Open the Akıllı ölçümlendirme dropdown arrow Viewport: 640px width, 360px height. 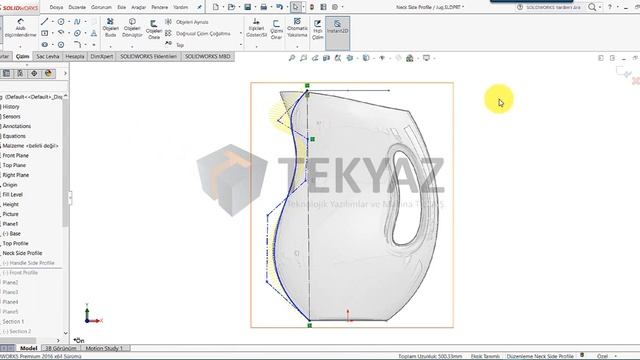20,46
